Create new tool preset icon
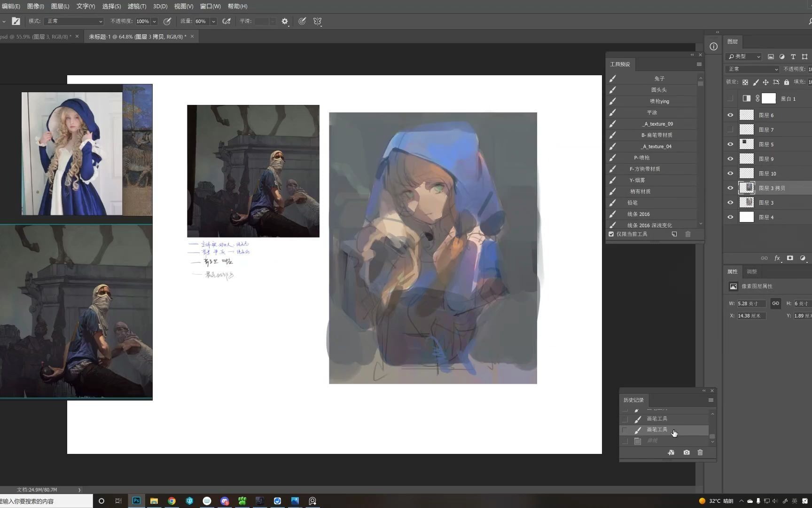Viewport: 812px width, 508px height. coord(674,234)
